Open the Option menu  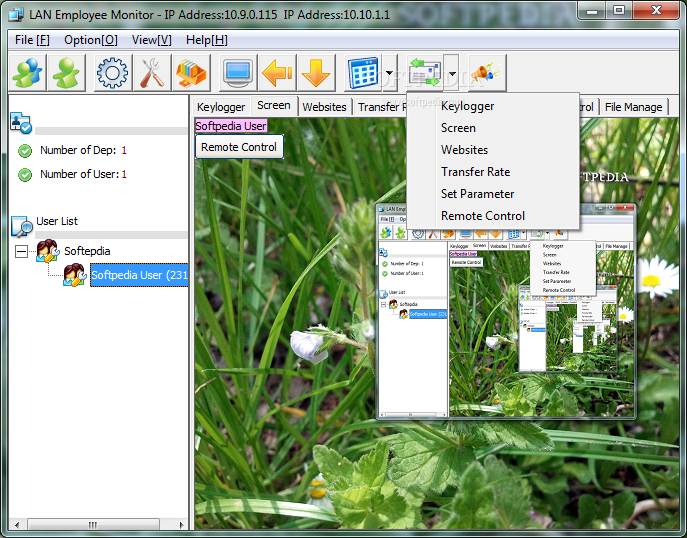click(91, 40)
